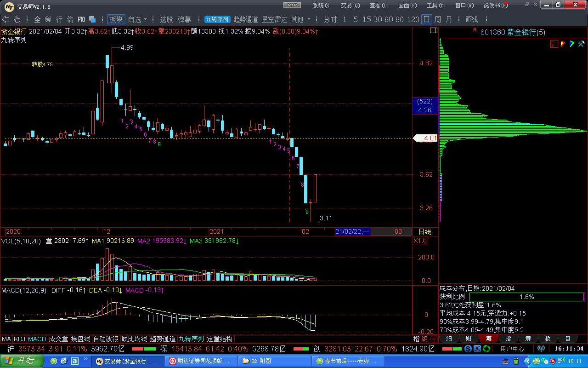Open WeChat from system tray
The image size is (588, 368).
tap(544, 361)
